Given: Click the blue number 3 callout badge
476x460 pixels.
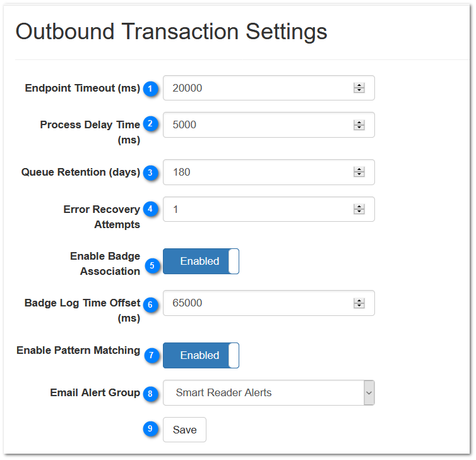Looking at the screenshot, I should [x=150, y=172].
